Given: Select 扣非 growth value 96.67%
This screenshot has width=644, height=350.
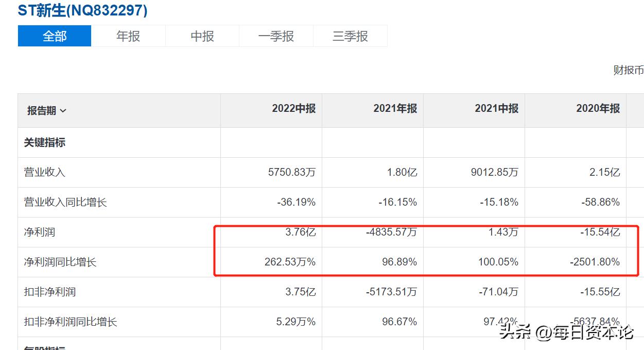Looking at the screenshot, I should coord(399,322).
